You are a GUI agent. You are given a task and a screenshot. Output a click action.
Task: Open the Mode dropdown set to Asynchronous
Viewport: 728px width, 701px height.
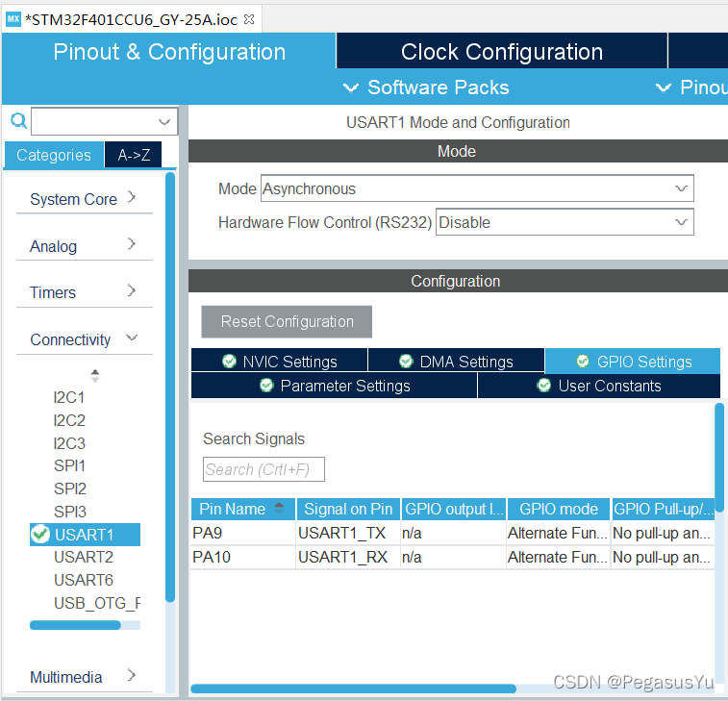477,188
